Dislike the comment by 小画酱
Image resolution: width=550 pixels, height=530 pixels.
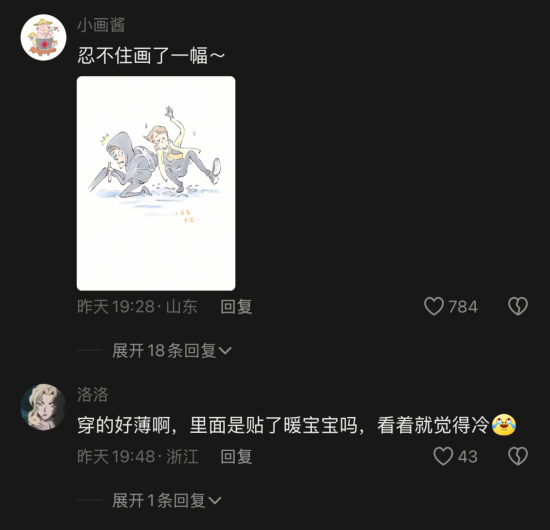coord(518,306)
